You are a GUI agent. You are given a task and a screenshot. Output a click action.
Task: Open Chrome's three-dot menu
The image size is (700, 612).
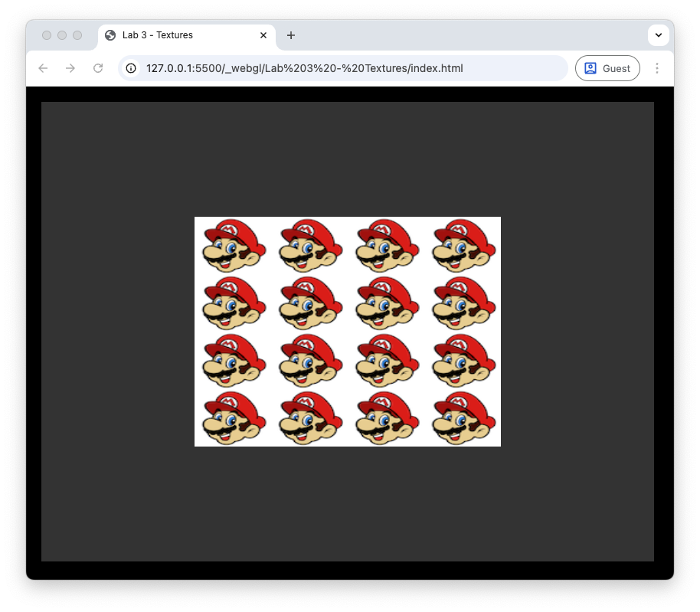[x=657, y=68]
